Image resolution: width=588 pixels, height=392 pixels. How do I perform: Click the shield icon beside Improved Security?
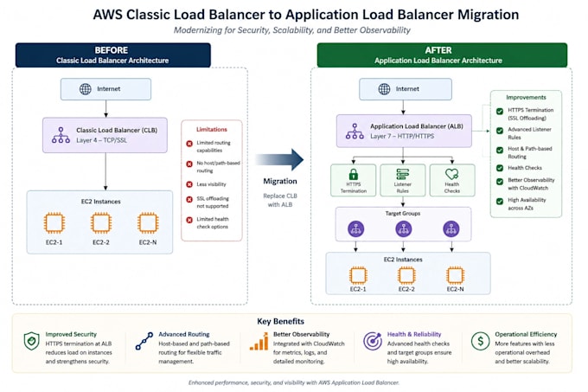pos(31,341)
